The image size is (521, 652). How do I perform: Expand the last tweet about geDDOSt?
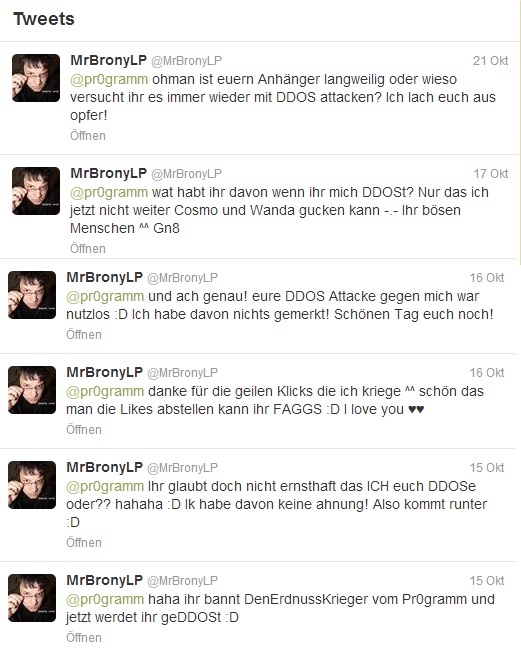coord(84,637)
